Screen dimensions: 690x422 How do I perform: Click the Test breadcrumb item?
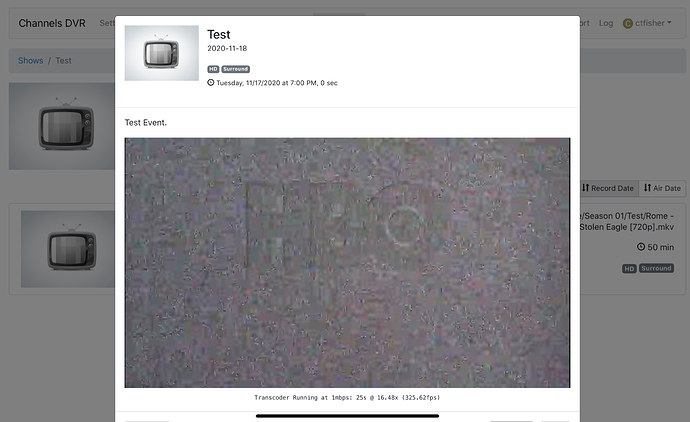pos(63,60)
